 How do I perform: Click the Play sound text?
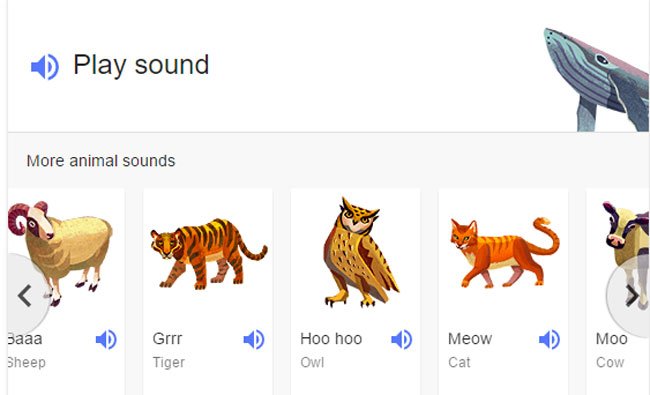(141, 65)
